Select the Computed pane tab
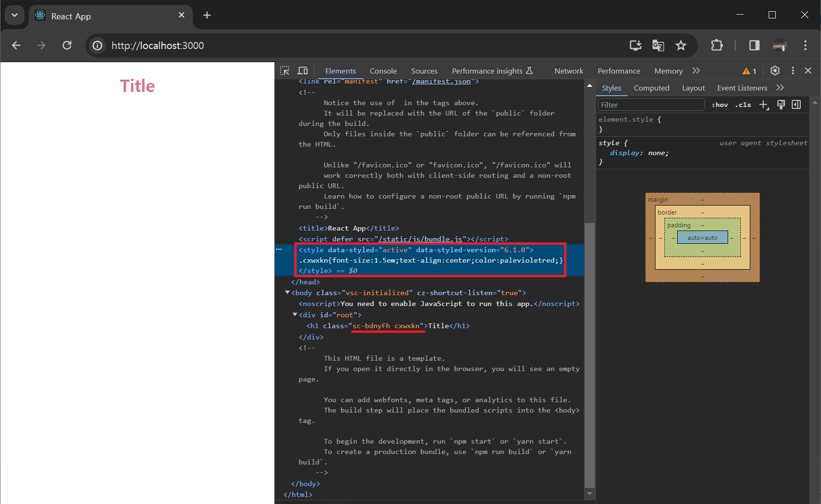The width and height of the screenshot is (821, 504). point(651,88)
